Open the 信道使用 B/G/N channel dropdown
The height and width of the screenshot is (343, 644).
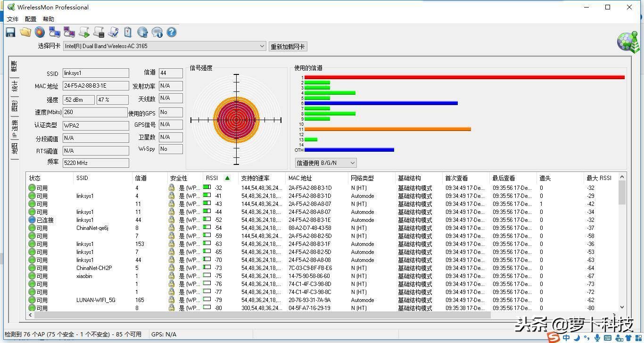point(352,162)
